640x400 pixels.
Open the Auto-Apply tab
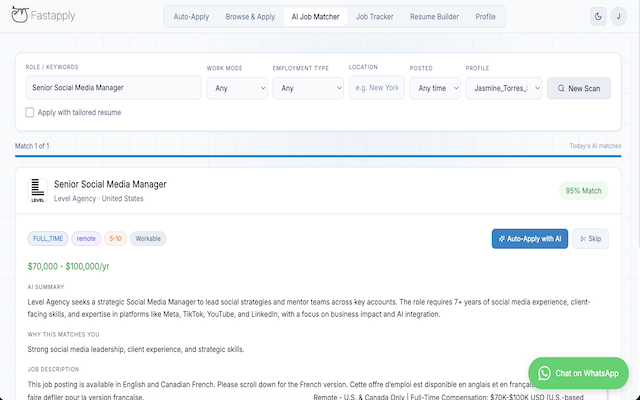click(191, 17)
